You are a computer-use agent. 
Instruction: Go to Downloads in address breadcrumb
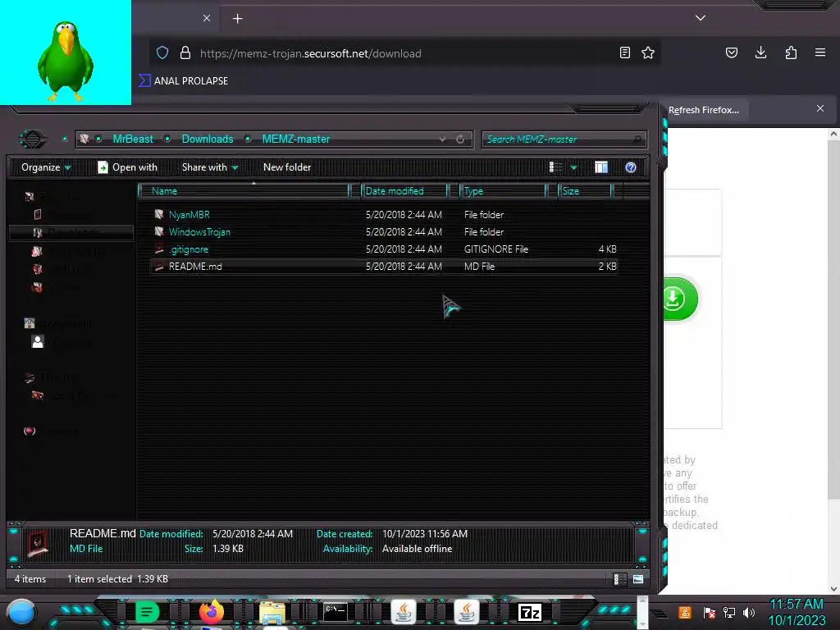(x=208, y=139)
